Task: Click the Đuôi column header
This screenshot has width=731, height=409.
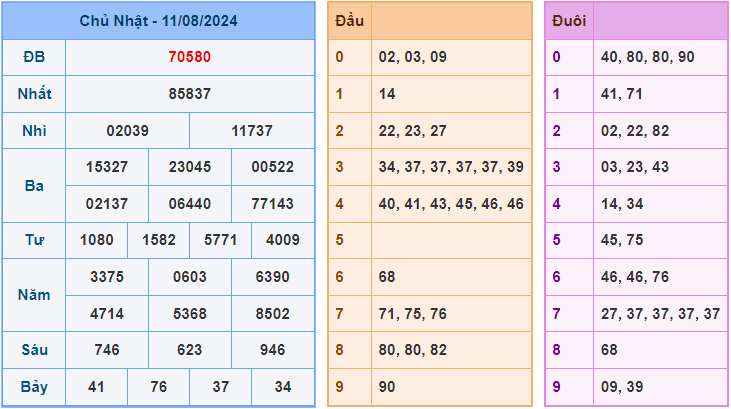Action: tap(569, 20)
